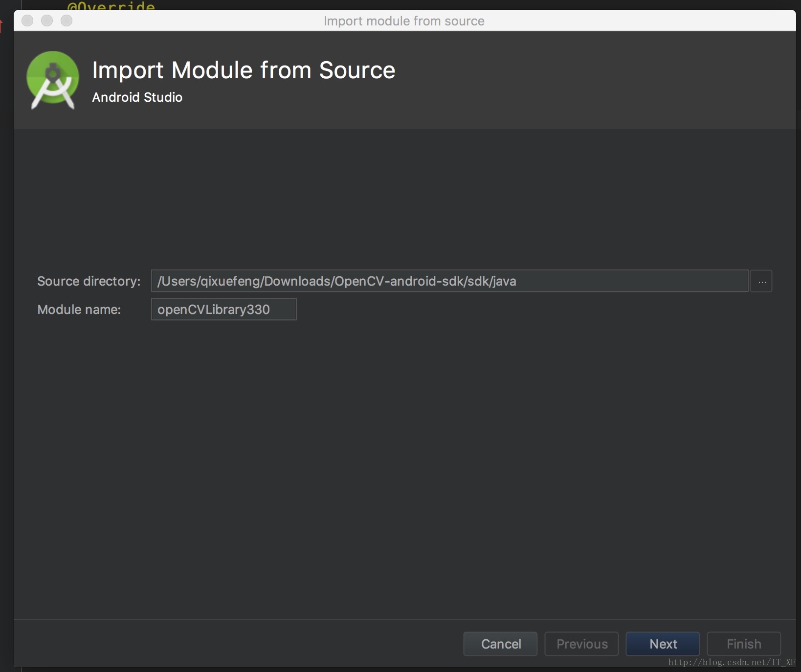Click the Source directory label
Viewport: 801px width, 672px height.
[x=89, y=281]
